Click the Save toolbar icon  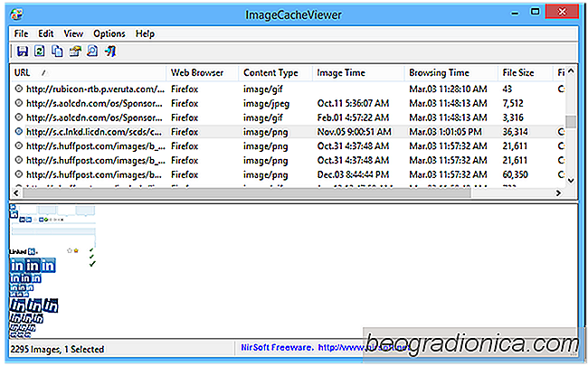21,52
